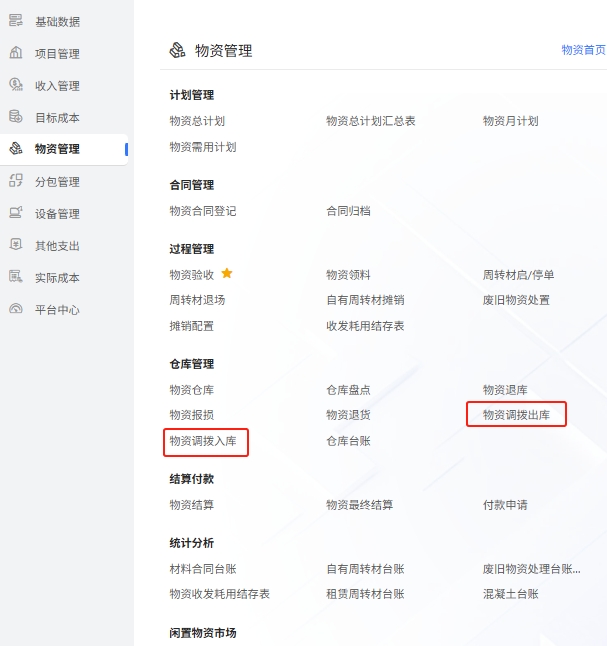Viewport: 607px width, 646px height.
Task: Select 物资管理 in the left menu
Action: (x=57, y=149)
